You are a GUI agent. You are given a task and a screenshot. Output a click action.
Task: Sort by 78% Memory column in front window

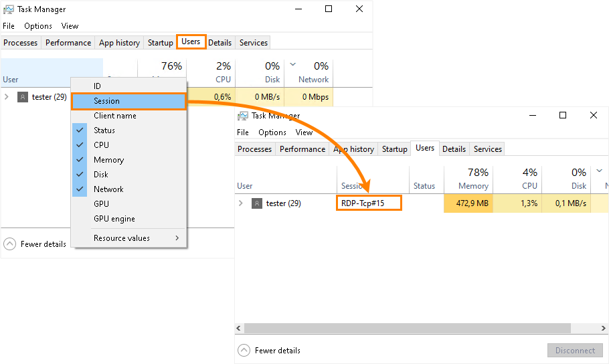(x=468, y=179)
